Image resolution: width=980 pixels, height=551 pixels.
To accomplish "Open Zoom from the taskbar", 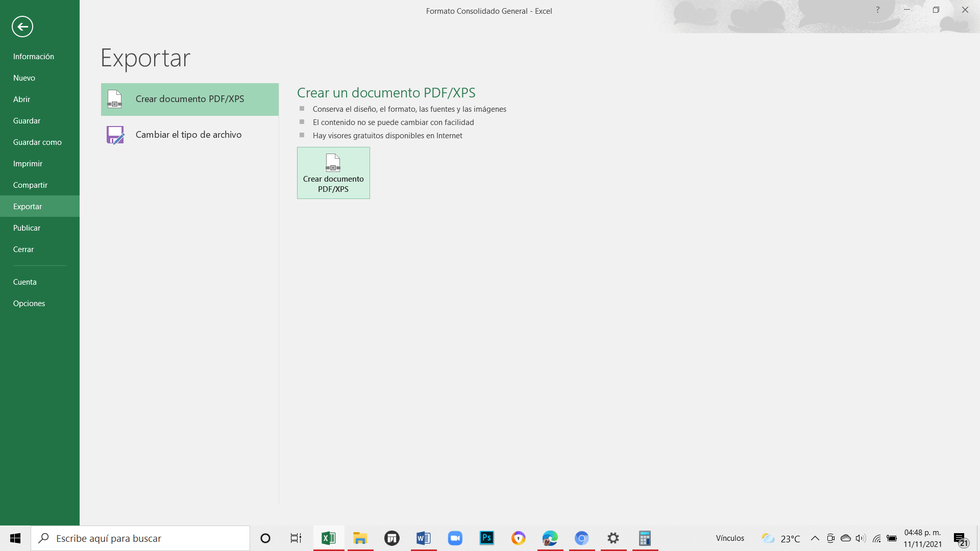I will pyautogui.click(x=455, y=538).
